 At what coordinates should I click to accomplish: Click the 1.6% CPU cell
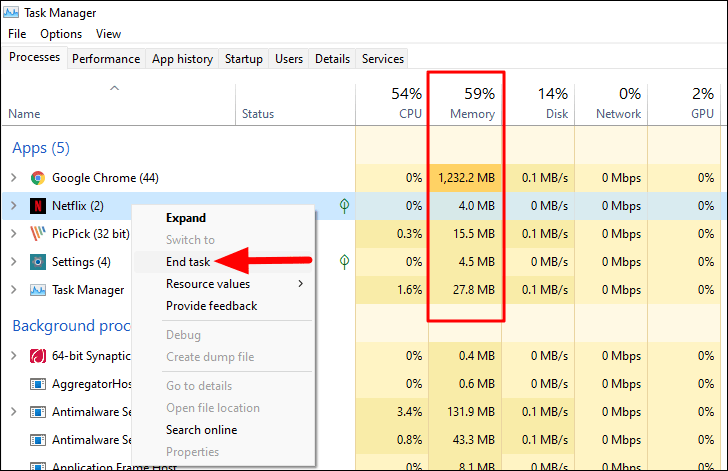392,290
